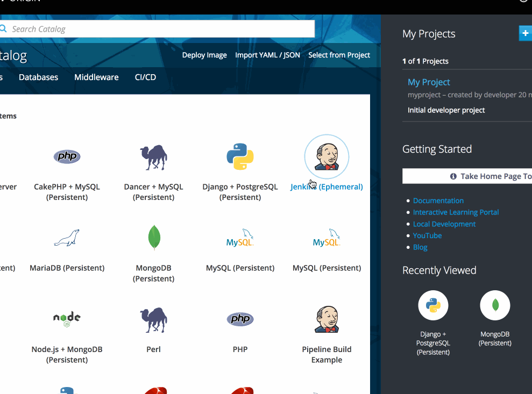Click Dancer + MySQL (Persistent) label

tap(154, 192)
